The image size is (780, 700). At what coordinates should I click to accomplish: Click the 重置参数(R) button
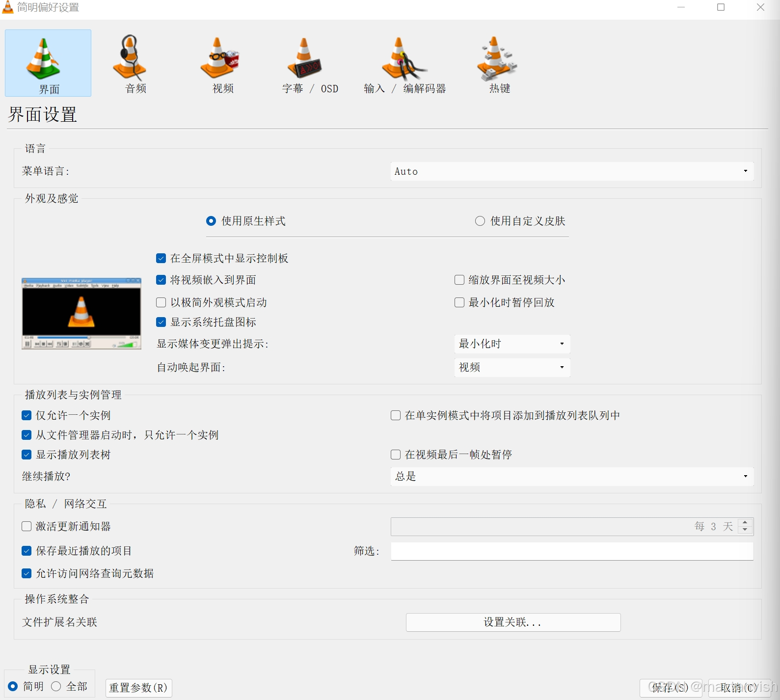[x=139, y=688]
